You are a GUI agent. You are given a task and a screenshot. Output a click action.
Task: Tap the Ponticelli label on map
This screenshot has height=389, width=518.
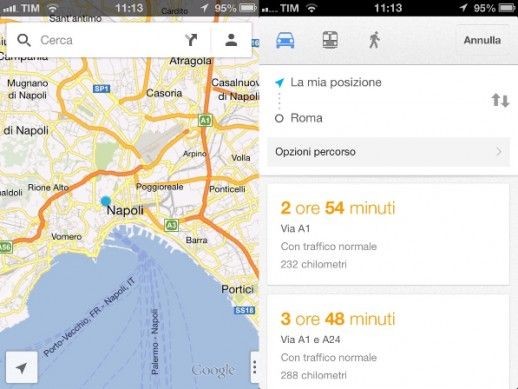[227, 189]
